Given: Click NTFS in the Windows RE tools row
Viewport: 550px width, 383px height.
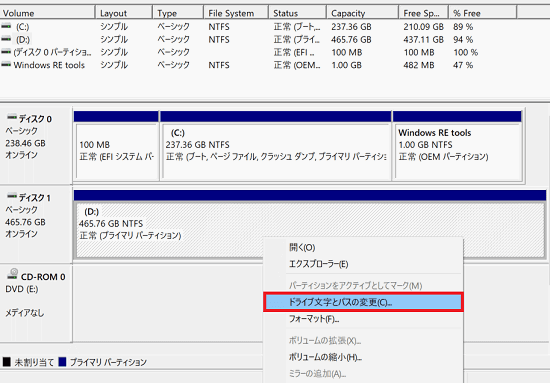Looking at the screenshot, I should (x=219, y=65).
